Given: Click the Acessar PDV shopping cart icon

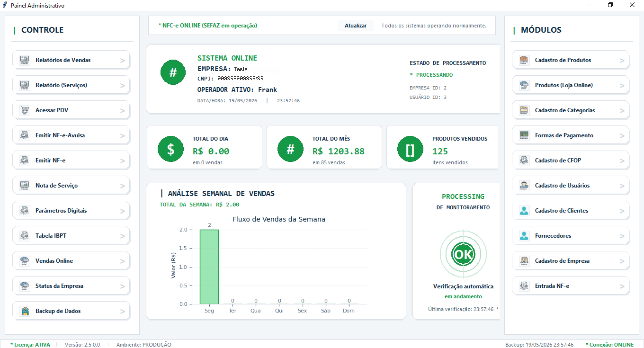Looking at the screenshot, I should click(25, 110).
